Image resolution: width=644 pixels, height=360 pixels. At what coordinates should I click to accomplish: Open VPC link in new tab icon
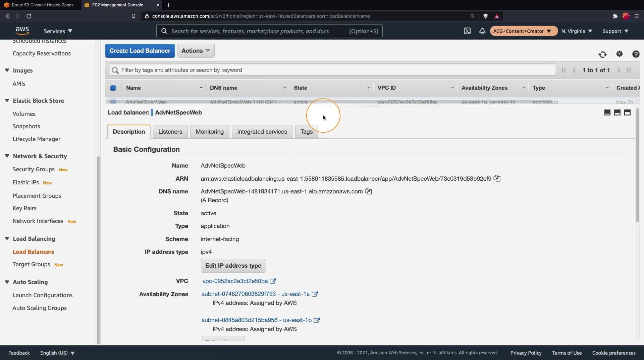pos(273,281)
